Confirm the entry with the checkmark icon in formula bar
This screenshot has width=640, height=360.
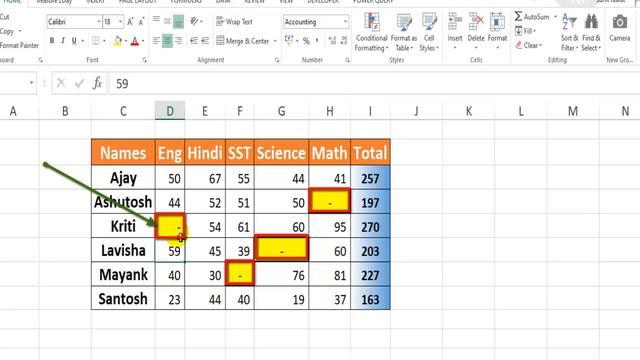[x=79, y=83]
